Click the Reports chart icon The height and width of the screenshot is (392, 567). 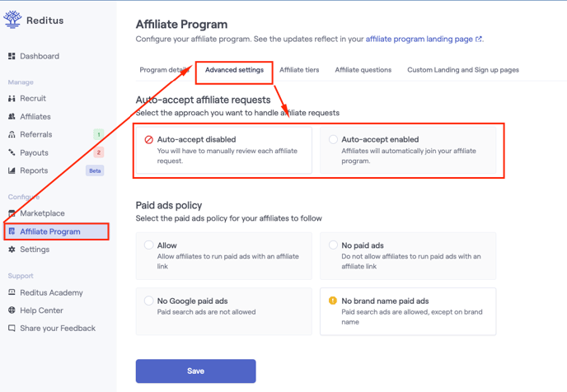coord(12,170)
